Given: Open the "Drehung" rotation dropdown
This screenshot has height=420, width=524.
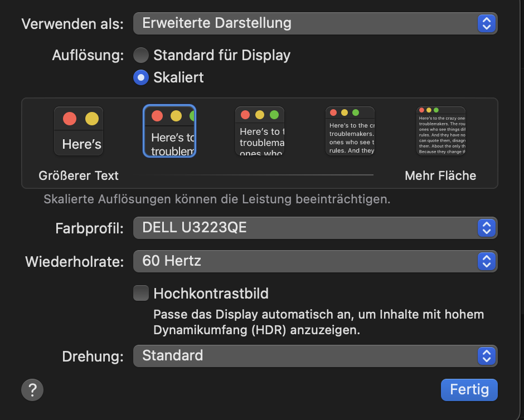Looking at the screenshot, I should (x=315, y=356).
